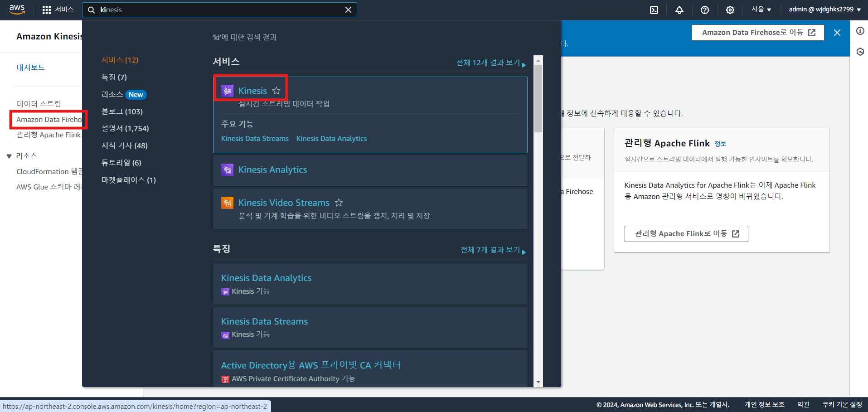Click the AWS logo home icon
This screenshot has width=868, height=412.
coord(17,10)
